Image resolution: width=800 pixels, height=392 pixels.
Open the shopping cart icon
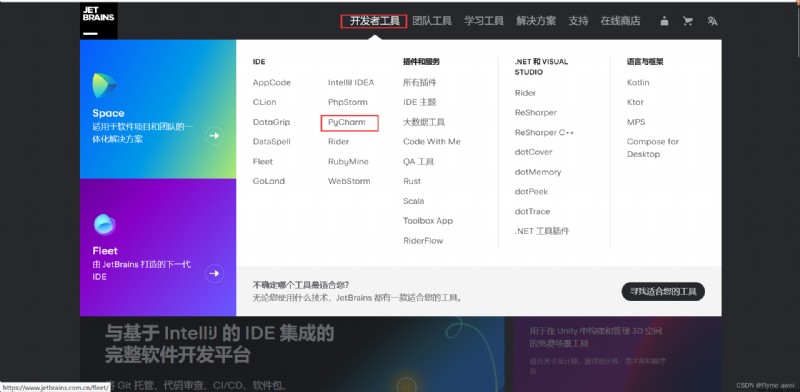688,21
